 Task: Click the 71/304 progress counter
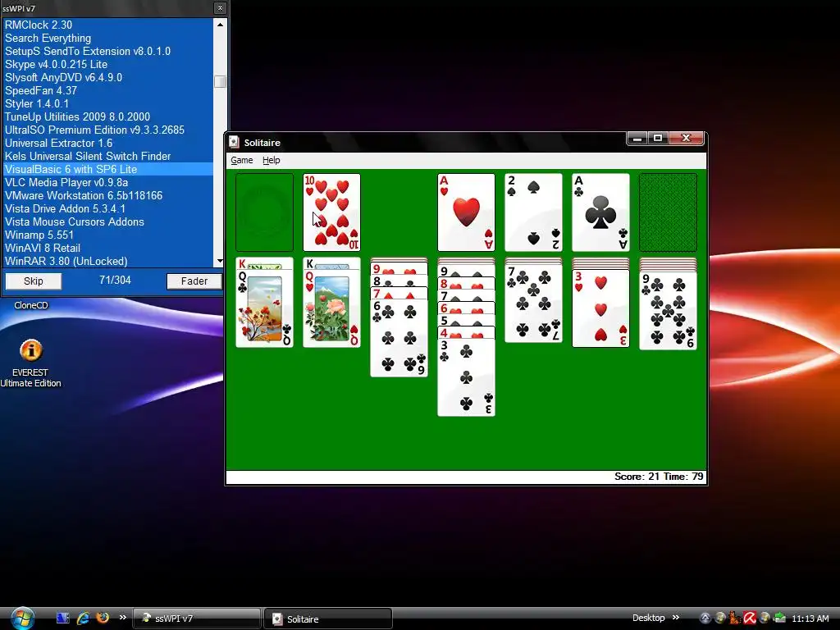(115, 281)
